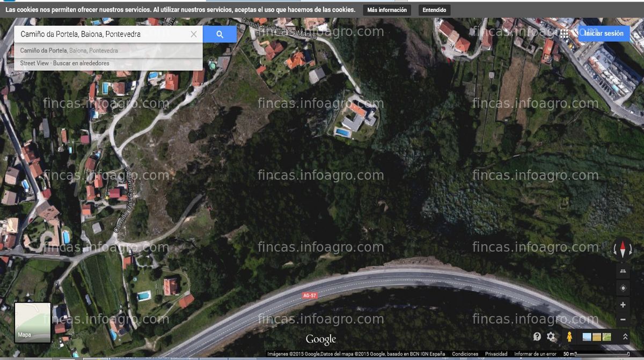Open the help question mark icon

pyautogui.click(x=537, y=336)
